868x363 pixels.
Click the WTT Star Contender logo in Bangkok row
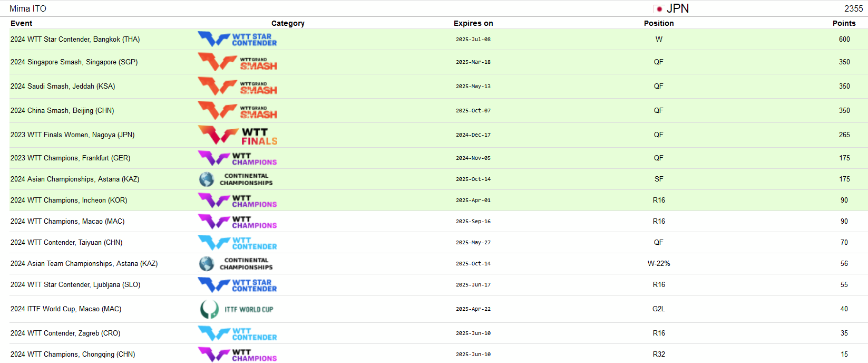click(x=237, y=40)
